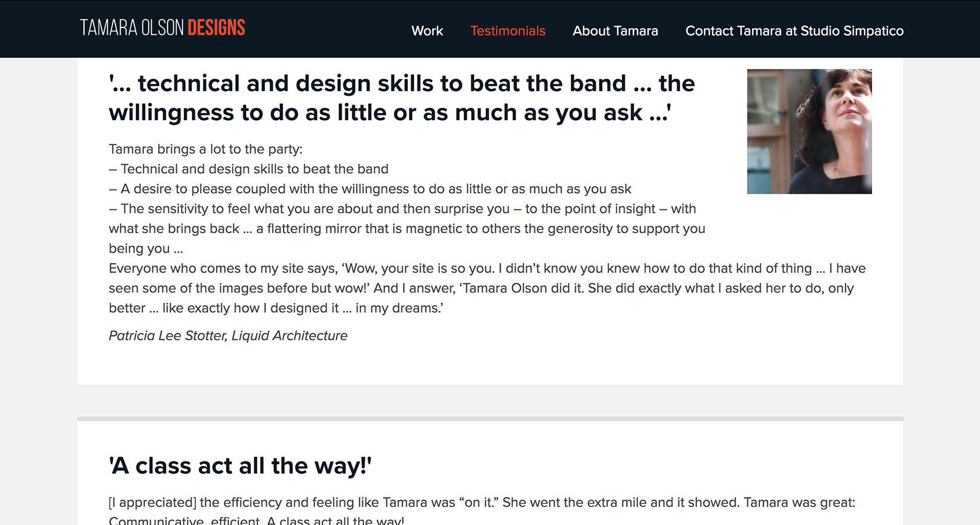Click the line 'Tamara brings a lot to the party:'
This screenshot has height=525, width=980.
205,149
